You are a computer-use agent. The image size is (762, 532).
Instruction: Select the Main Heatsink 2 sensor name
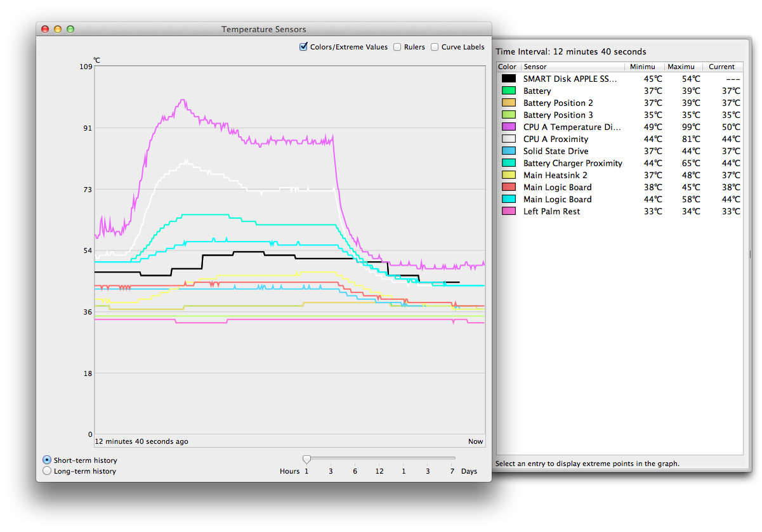click(x=555, y=175)
